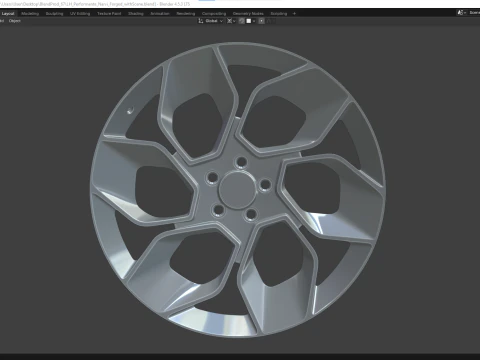The image size is (480, 360).
Task: Switch to the Rendering workspace tab
Action: [186, 14]
